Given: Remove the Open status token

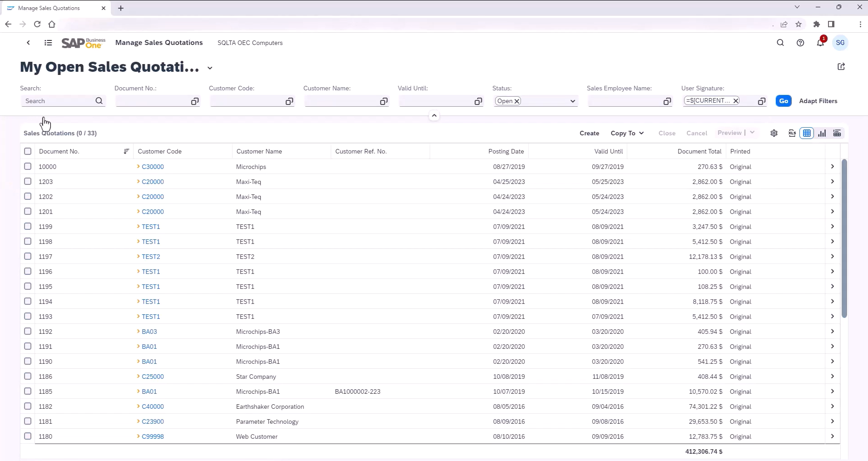Looking at the screenshot, I should pos(517,101).
